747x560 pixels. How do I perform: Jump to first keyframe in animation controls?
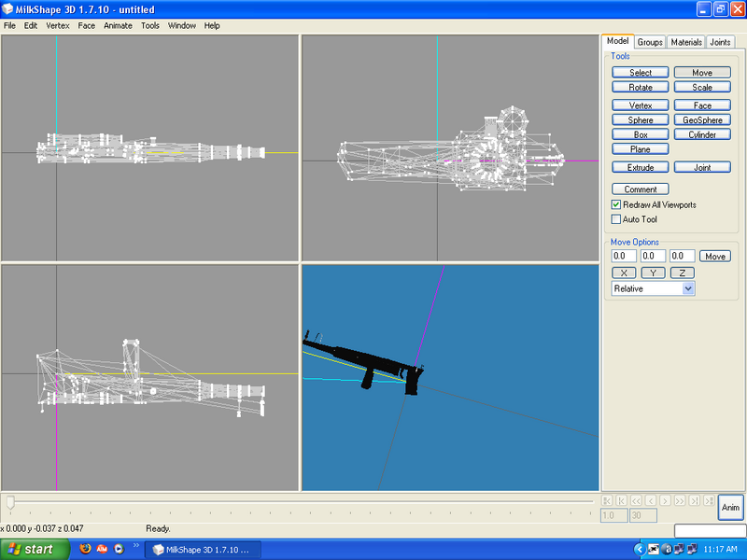(x=607, y=500)
